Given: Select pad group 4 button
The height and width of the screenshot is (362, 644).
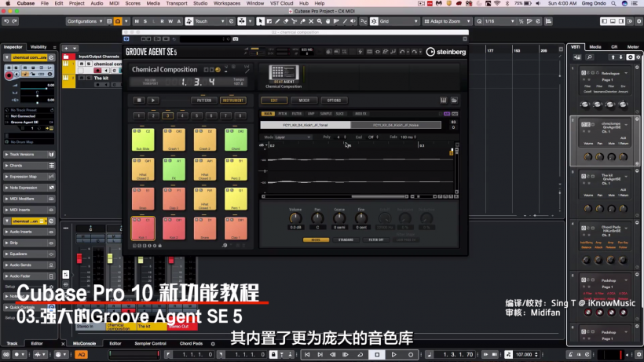Looking at the screenshot, I should tap(182, 115).
